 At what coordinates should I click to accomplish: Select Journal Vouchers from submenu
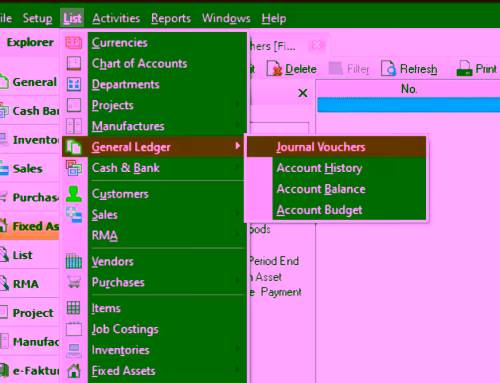pos(336,147)
